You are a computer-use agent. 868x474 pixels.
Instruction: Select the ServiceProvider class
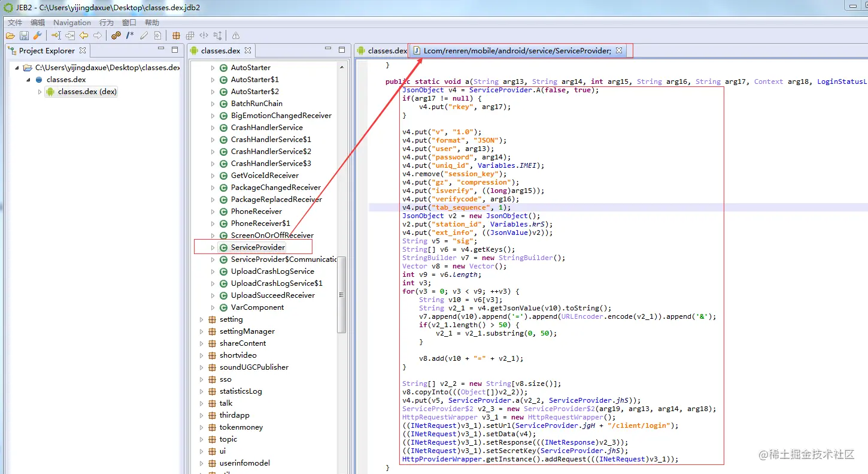[x=258, y=247]
